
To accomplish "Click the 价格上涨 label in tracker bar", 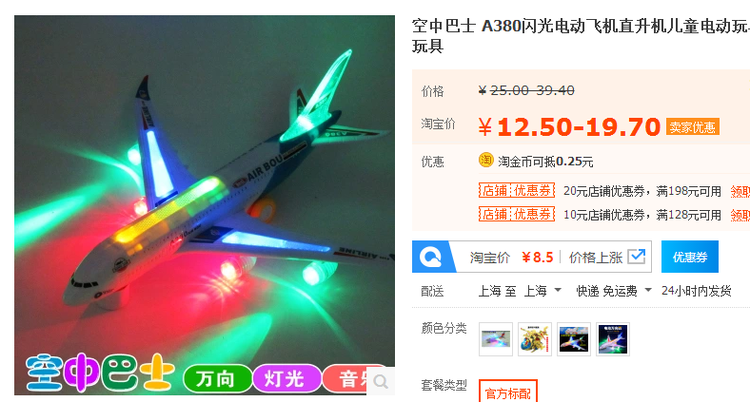I will [x=596, y=257].
